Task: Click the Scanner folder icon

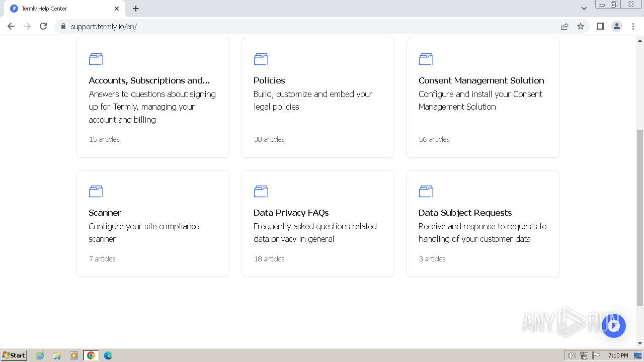Action: 96,192
